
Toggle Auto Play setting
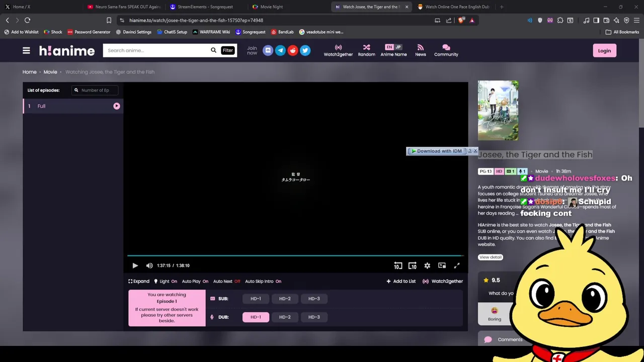195,281
